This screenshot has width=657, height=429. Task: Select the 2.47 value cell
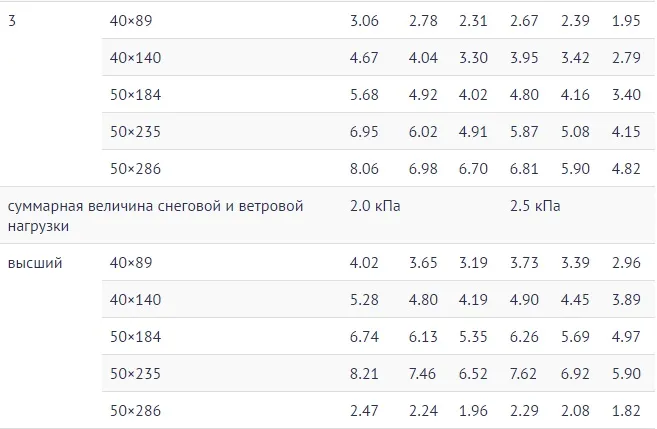click(365, 410)
